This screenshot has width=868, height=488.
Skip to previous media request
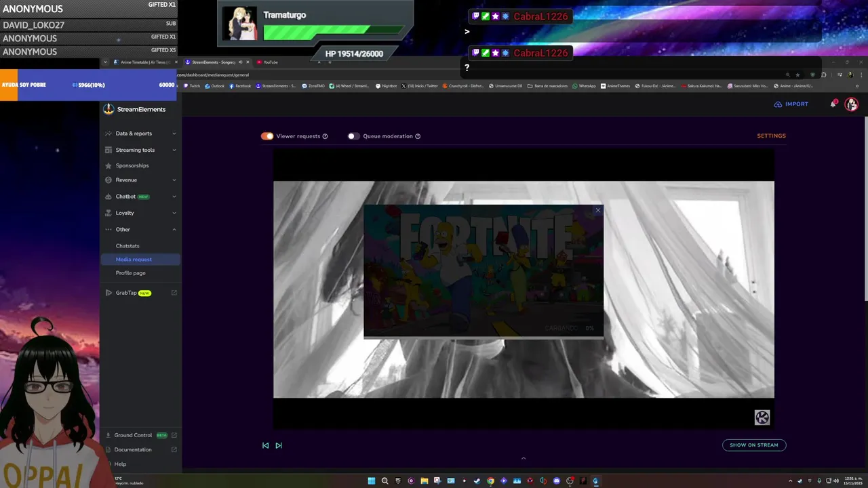point(265,445)
